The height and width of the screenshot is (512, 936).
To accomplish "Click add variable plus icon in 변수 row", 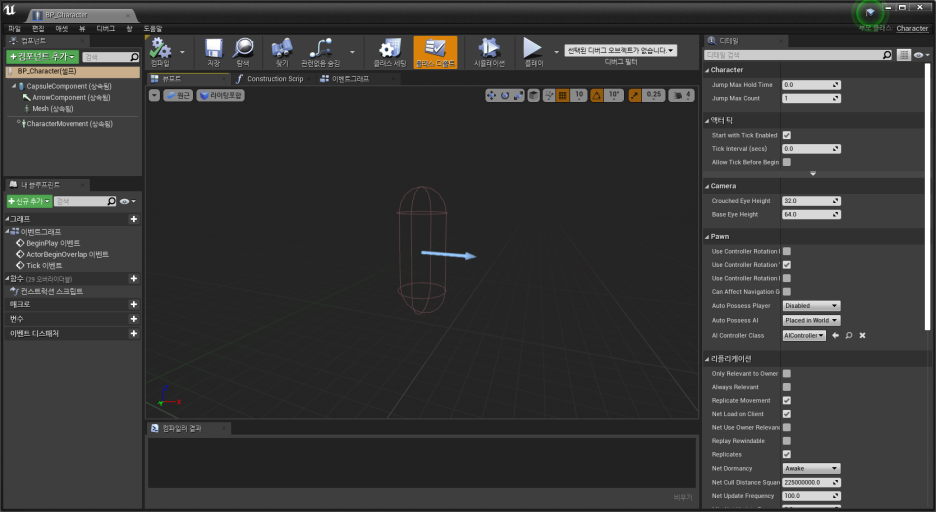I will [134, 319].
